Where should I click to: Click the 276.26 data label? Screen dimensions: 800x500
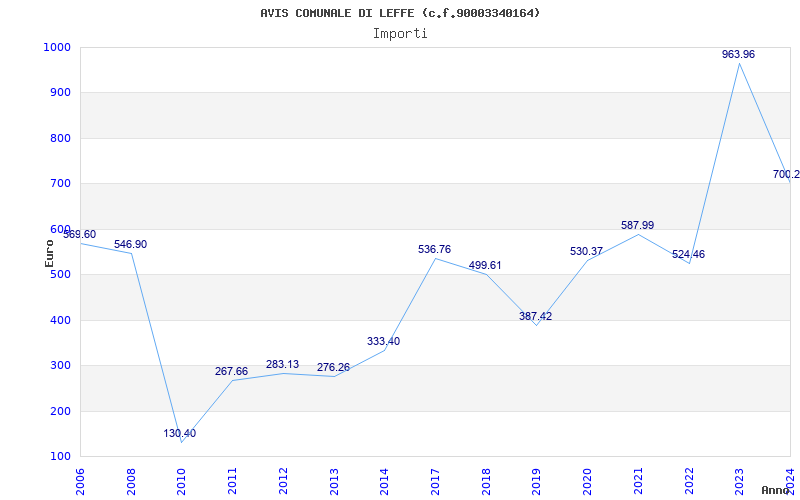pyautogui.click(x=333, y=367)
